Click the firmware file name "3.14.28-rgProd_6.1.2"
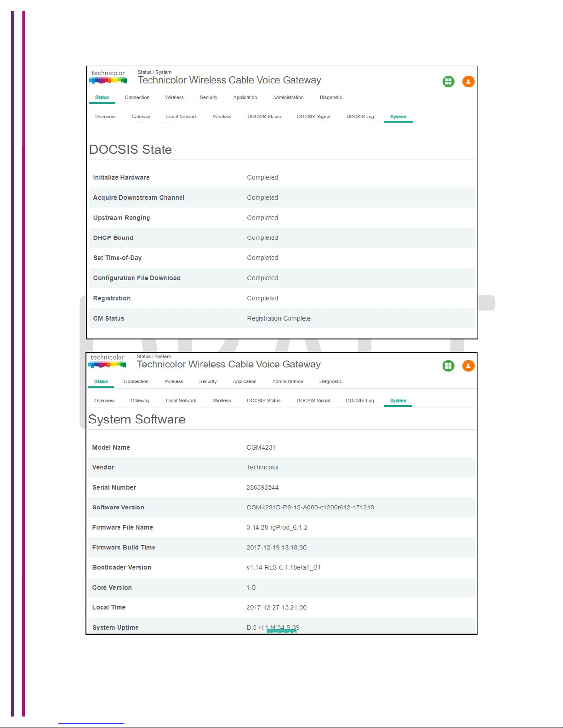 click(277, 528)
